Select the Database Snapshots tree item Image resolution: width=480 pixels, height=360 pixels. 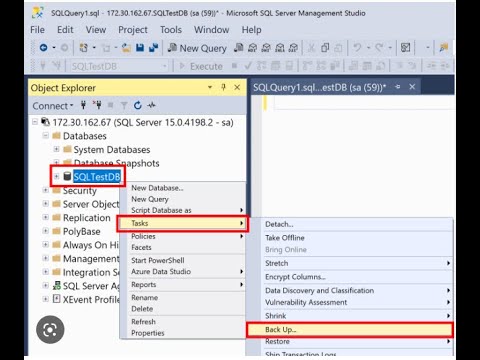coord(116,163)
